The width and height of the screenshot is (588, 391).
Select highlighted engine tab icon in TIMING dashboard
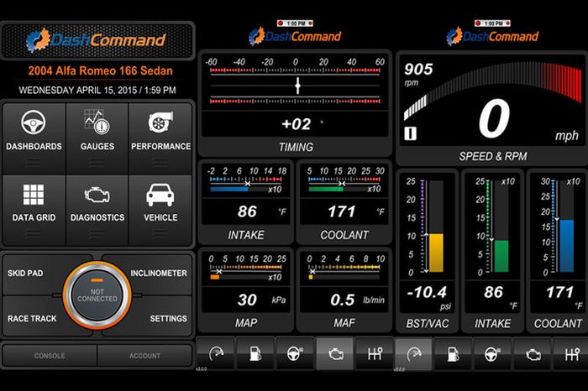(x=334, y=353)
